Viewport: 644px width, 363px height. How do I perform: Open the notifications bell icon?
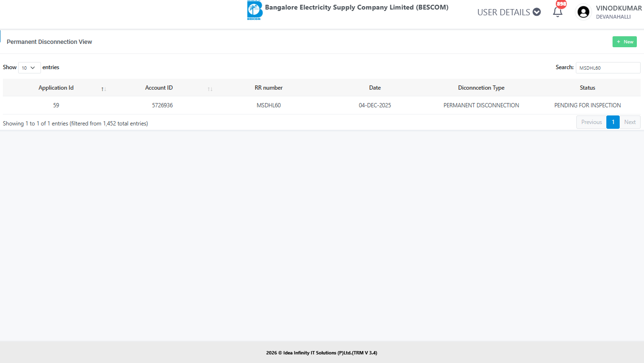(557, 13)
